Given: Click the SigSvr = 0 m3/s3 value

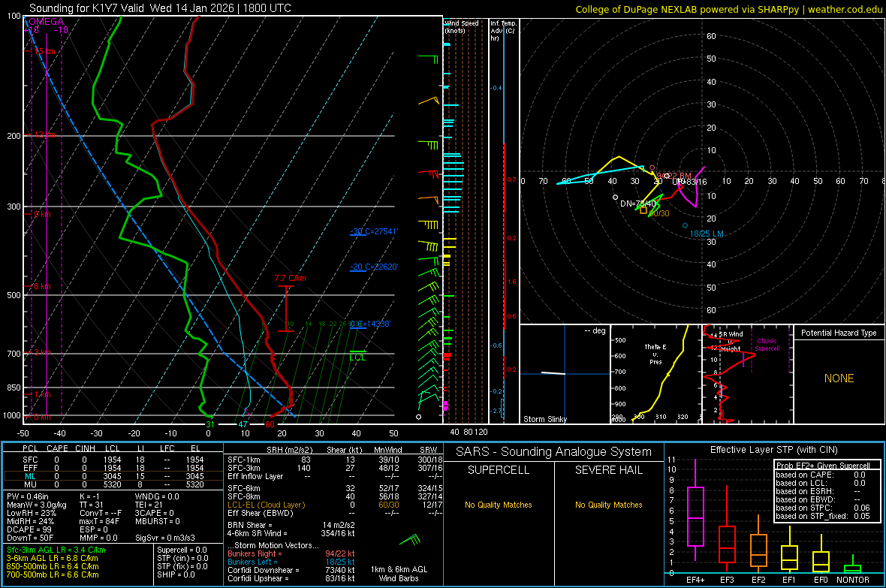Looking at the screenshot, I should 165,538.
